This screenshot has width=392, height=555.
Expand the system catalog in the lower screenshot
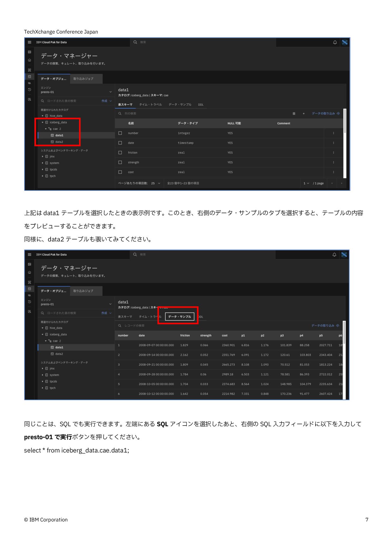click(43, 375)
